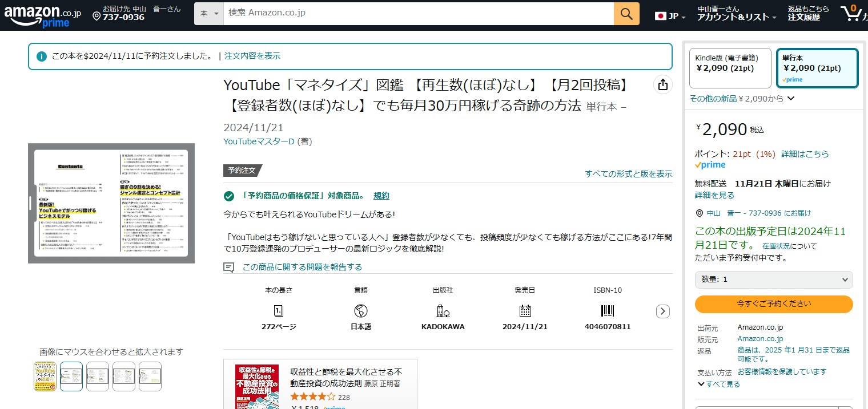Click the 不動産投資の成功法則 ad book cover
This screenshot has height=409, width=868.
pyautogui.click(x=257, y=387)
